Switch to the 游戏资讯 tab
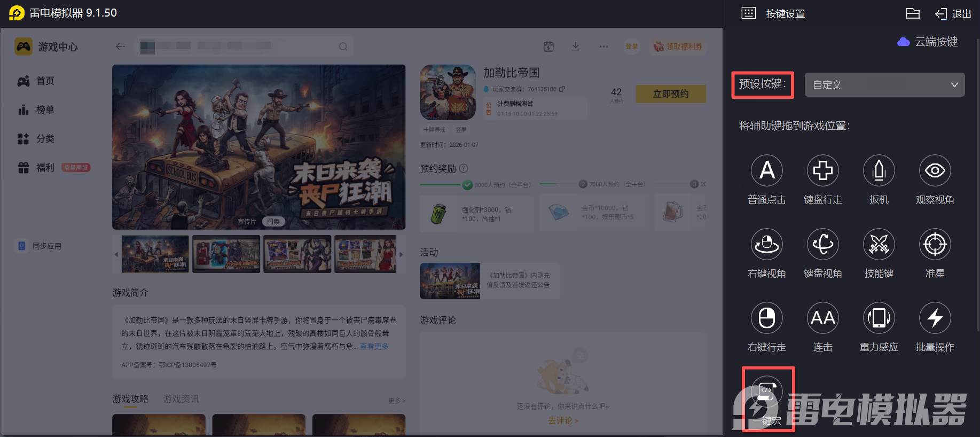The width and height of the screenshot is (980, 437). 181,399
